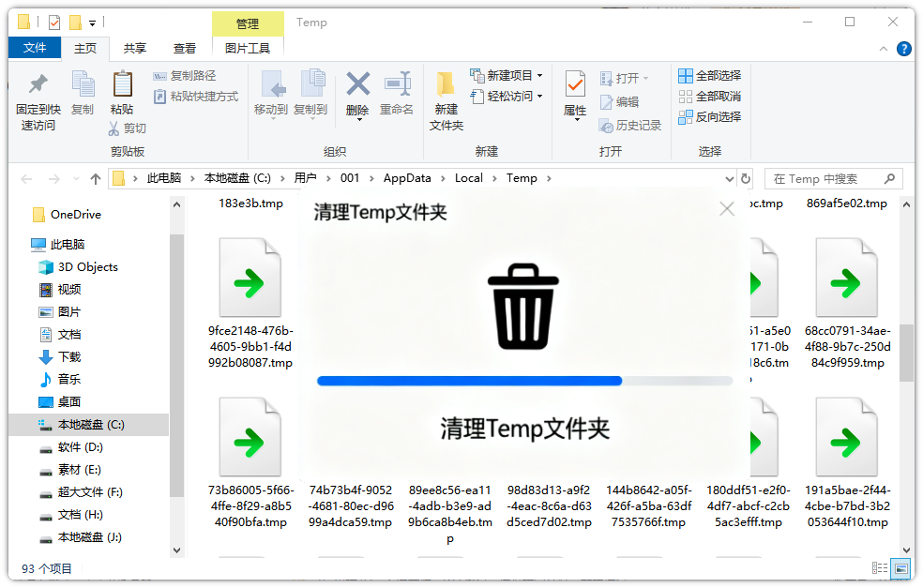Click the Cut scissors option
This screenshot has width=923, height=588.
[x=127, y=128]
